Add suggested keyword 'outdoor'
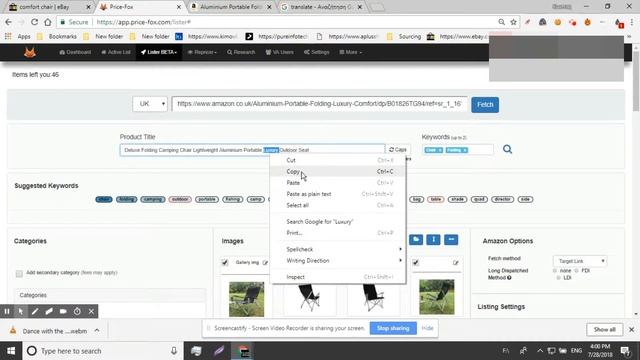Screen dimensions: 640x360 pyautogui.click(x=180, y=199)
